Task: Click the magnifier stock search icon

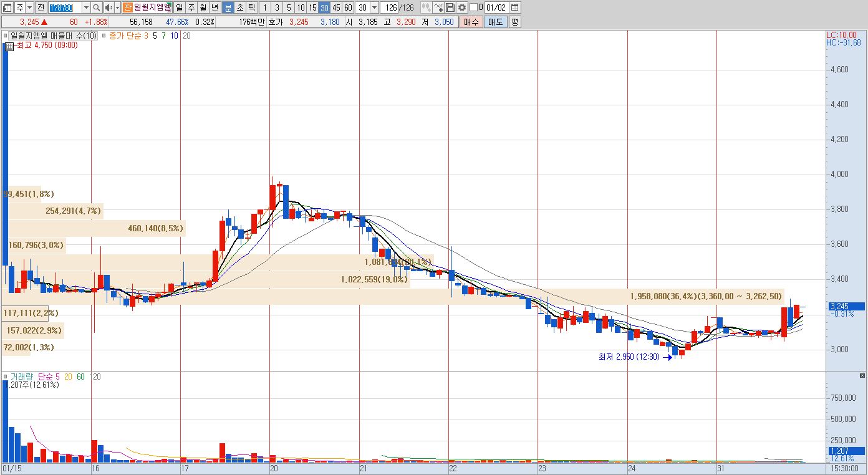Action: 97,7
